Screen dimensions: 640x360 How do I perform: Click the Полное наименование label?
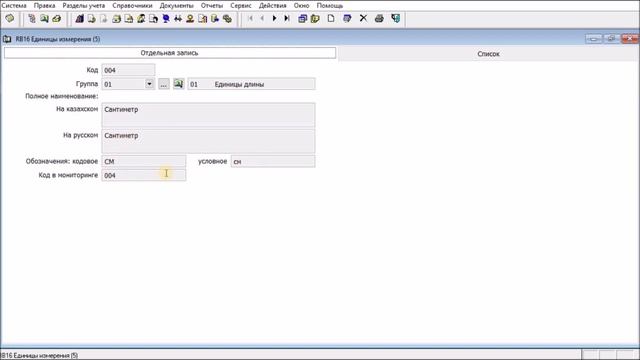[62, 96]
